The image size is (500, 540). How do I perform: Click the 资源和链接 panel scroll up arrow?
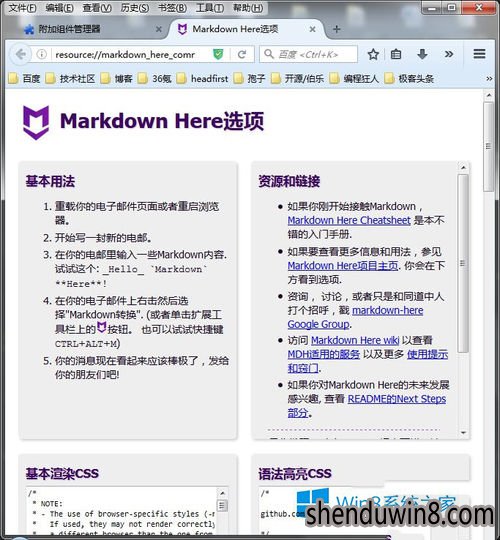(x=463, y=167)
